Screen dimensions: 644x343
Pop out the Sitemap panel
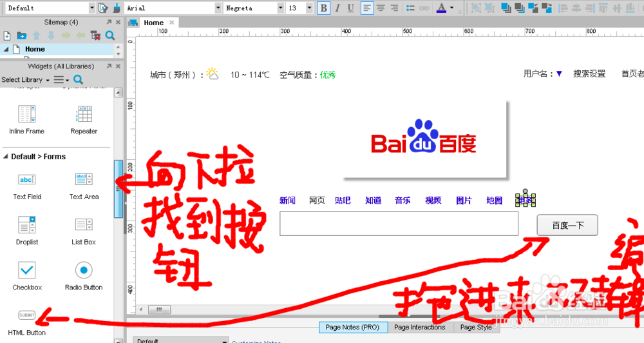tap(109, 22)
